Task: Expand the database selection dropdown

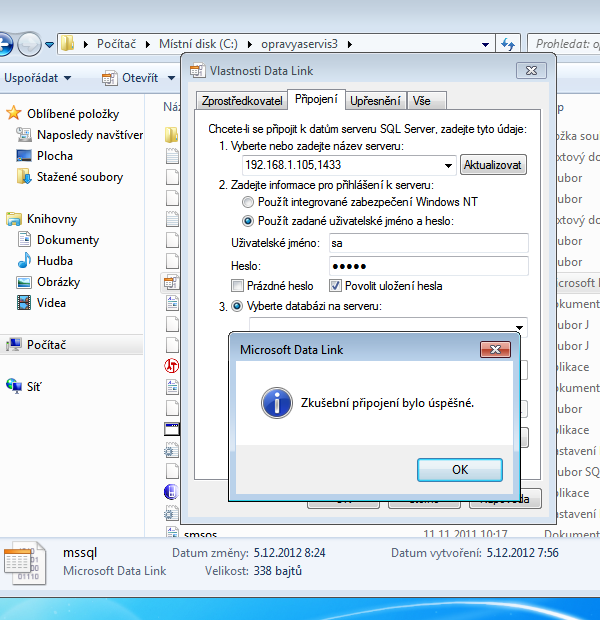Action: tap(519, 327)
